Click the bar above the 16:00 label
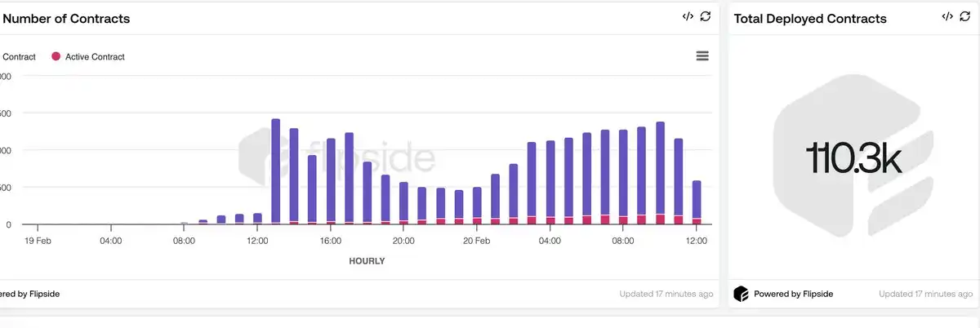Viewport: 980px width, 328px height. 330,180
